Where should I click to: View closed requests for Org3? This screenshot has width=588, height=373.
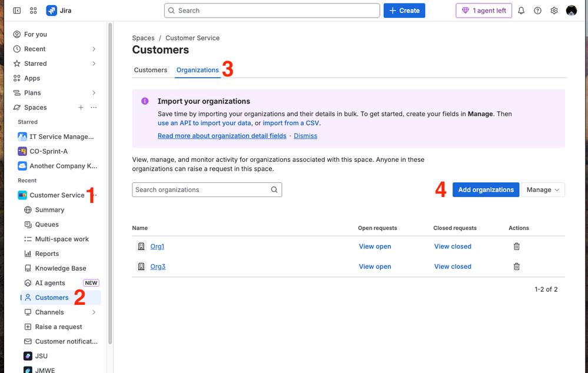click(453, 267)
